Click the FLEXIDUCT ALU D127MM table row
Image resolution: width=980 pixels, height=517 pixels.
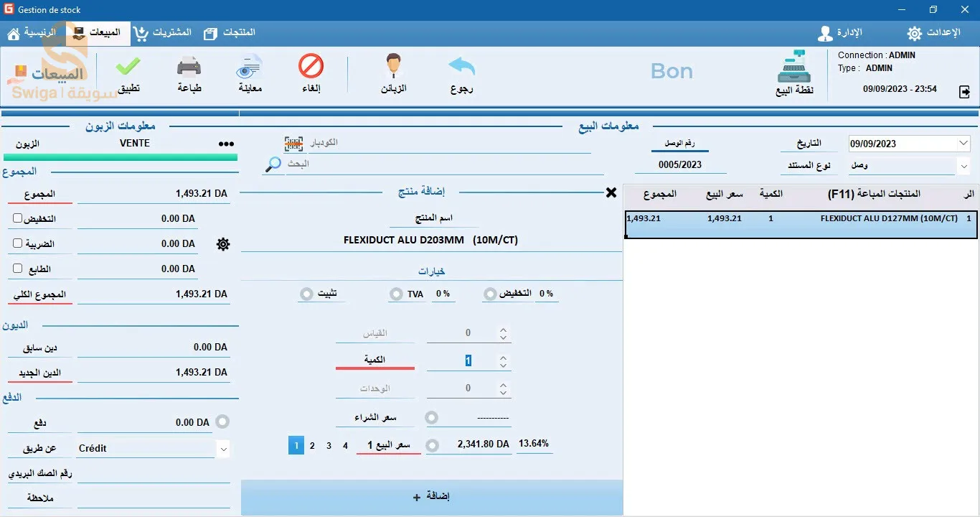[x=800, y=219]
